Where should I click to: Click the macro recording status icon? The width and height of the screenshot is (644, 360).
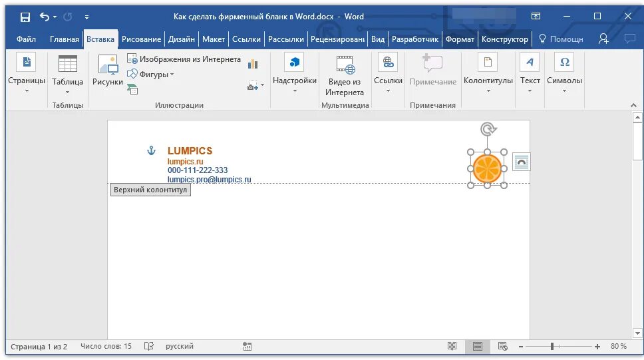[x=247, y=347]
